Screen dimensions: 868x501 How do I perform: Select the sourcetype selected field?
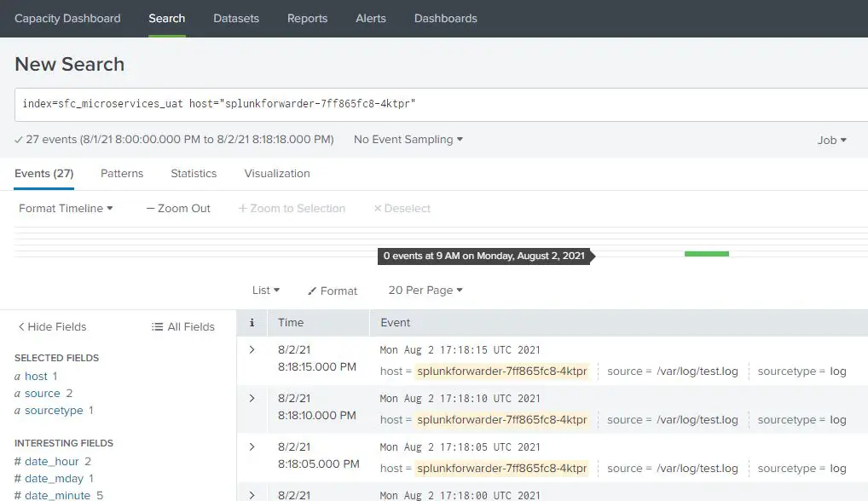coord(54,411)
